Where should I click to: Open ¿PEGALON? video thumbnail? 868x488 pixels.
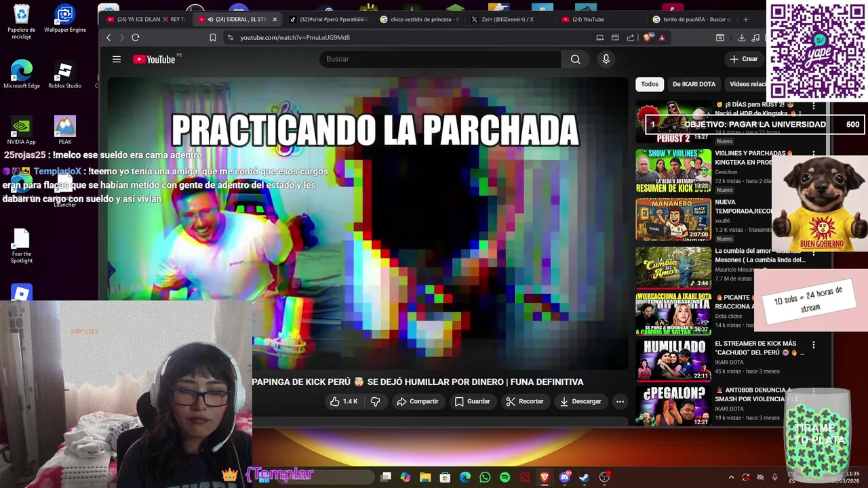[673, 406]
